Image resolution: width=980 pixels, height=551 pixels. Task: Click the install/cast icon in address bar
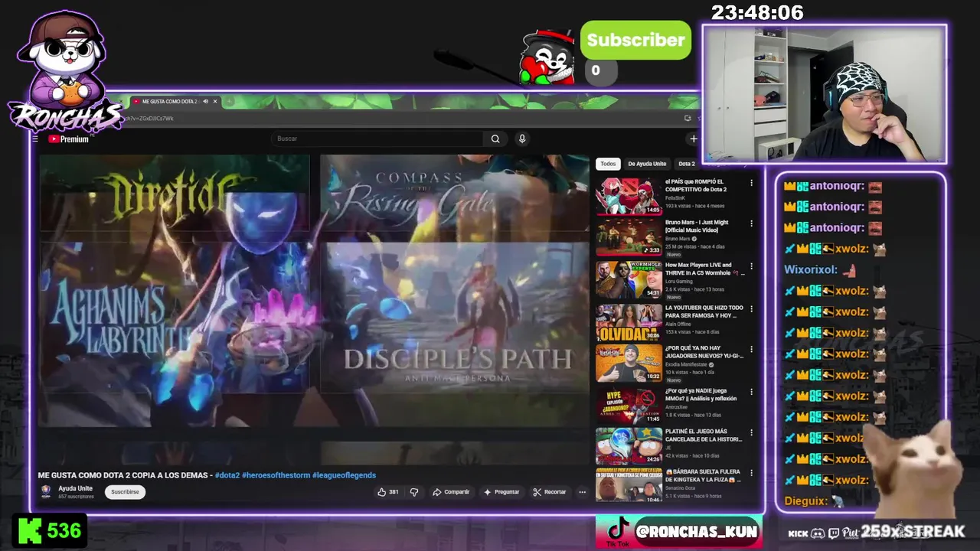(688, 118)
